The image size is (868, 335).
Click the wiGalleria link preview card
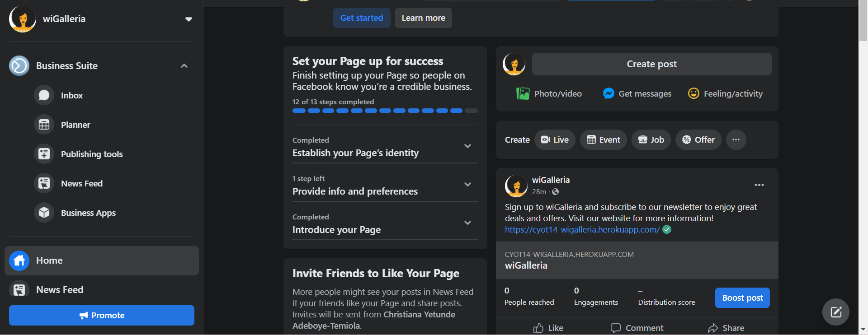point(637,260)
